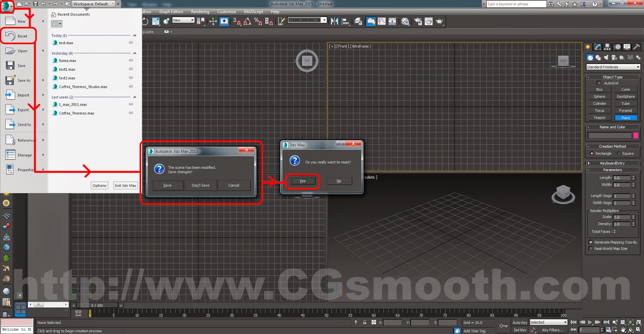Expand the KeyboardEntry rollout

(612, 163)
